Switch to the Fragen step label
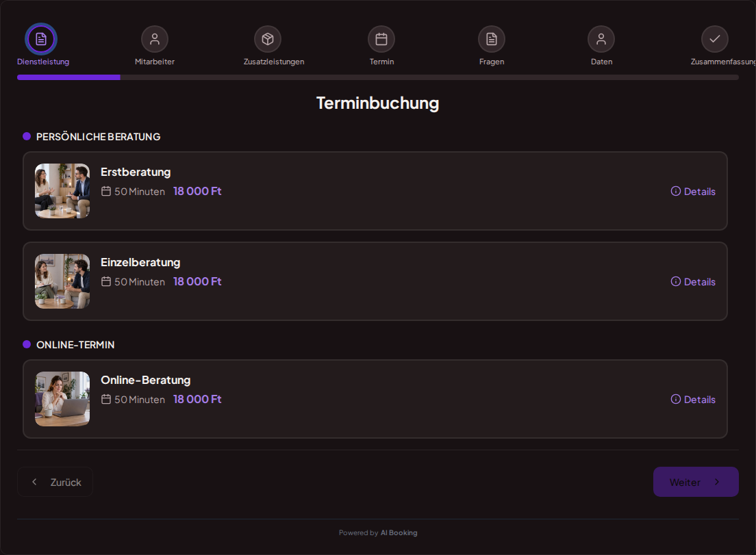Screen dimensions: 756x555 click(492, 62)
